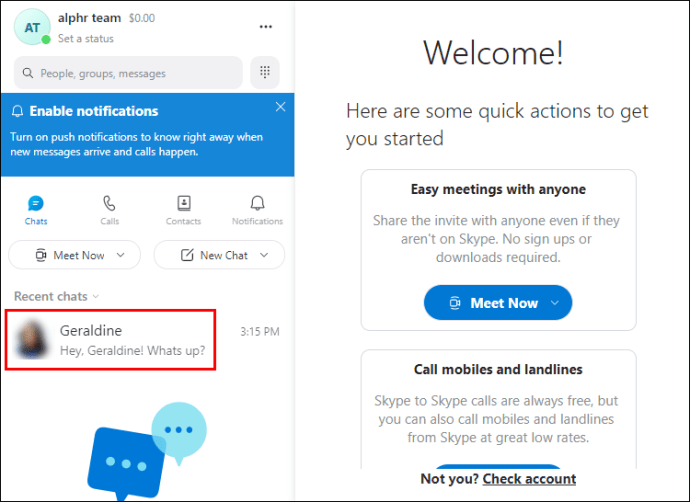This screenshot has width=690, height=502.
Task: Focus the People, groups, messages search field
Action: (128, 73)
